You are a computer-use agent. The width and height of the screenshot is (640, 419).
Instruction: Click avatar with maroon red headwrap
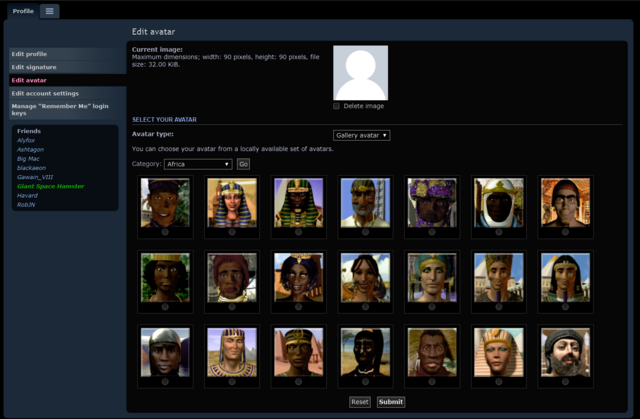[x=232, y=277]
